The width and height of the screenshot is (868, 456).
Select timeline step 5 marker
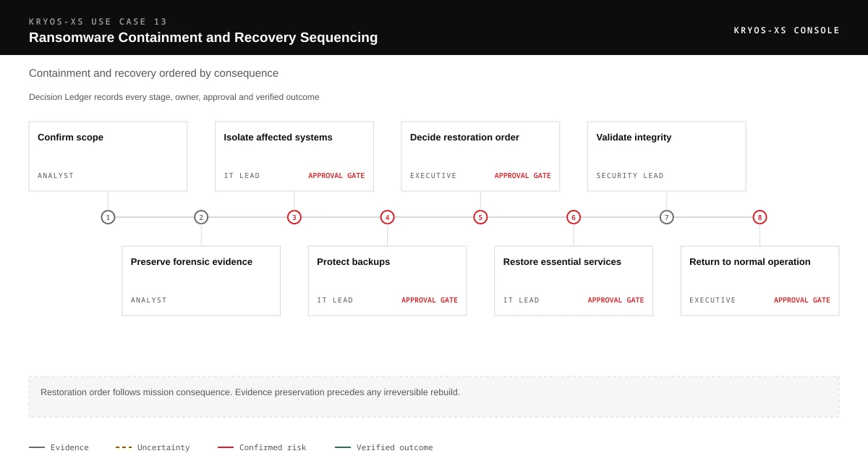click(480, 217)
